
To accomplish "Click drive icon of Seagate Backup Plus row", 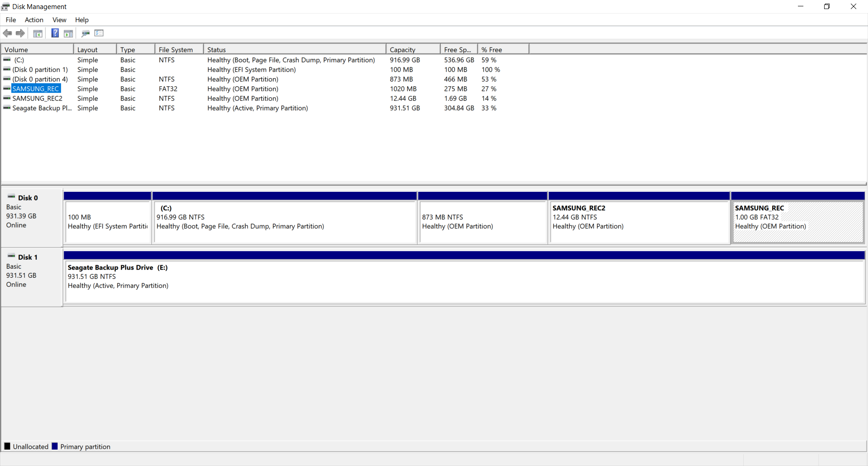I will tap(7, 108).
